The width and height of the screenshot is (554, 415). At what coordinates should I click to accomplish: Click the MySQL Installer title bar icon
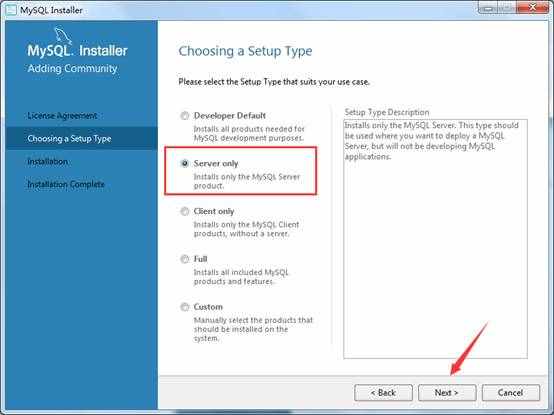coord(11,10)
